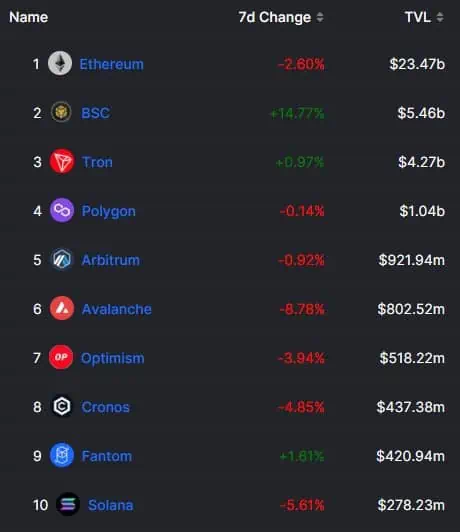
Task: Select the Solana logo icon
Action: [x=68, y=504]
